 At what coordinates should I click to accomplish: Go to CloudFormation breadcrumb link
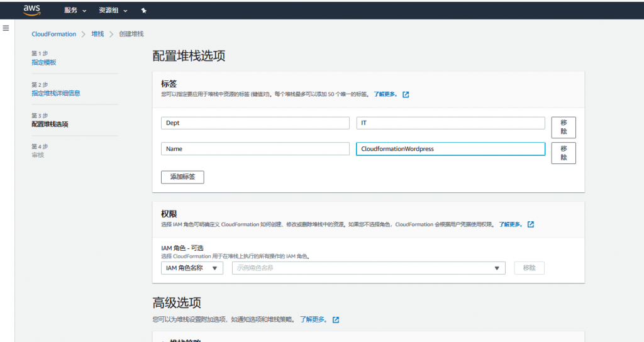[x=54, y=34]
